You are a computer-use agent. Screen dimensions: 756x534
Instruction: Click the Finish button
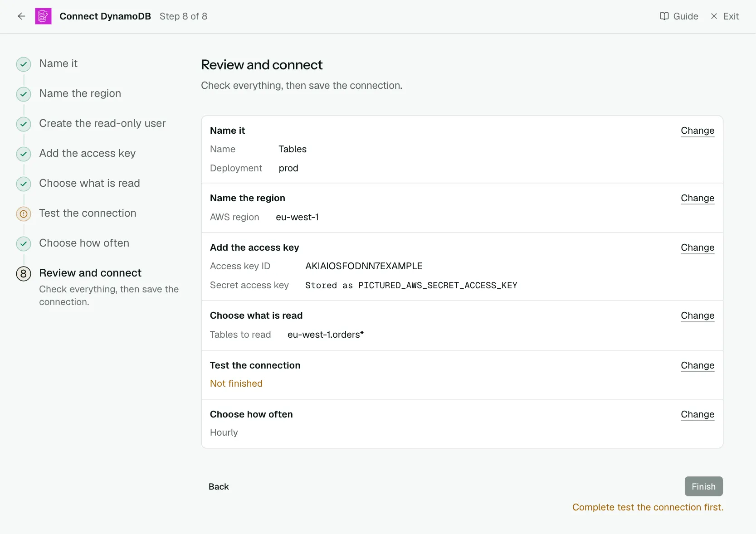point(703,486)
